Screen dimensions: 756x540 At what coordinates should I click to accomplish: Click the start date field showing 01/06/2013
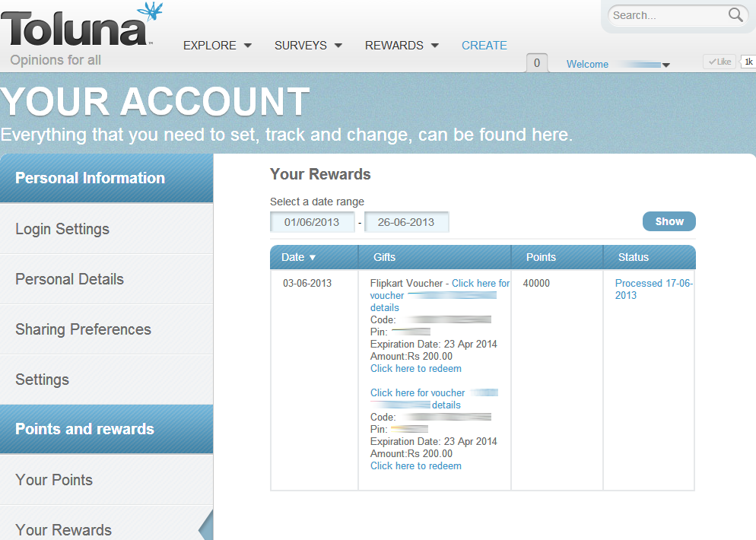pos(312,221)
